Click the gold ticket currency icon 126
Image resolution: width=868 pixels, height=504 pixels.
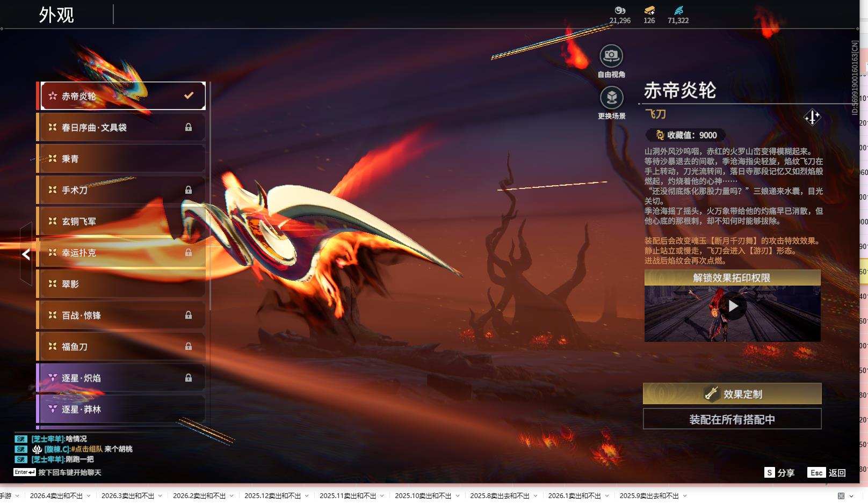[649, 10]
